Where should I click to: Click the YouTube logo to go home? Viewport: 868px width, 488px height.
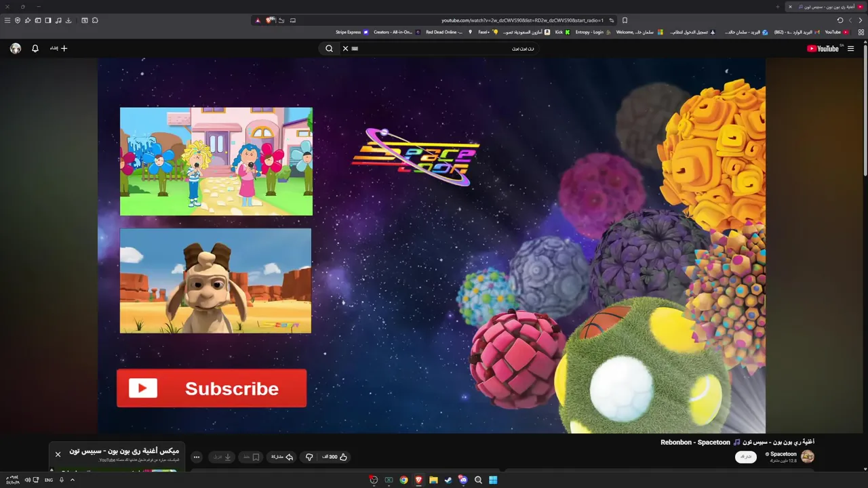click(823, 48)
